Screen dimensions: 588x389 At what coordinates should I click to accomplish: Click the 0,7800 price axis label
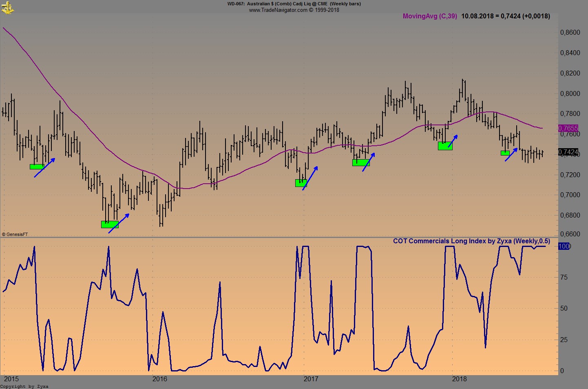point(570,113)
